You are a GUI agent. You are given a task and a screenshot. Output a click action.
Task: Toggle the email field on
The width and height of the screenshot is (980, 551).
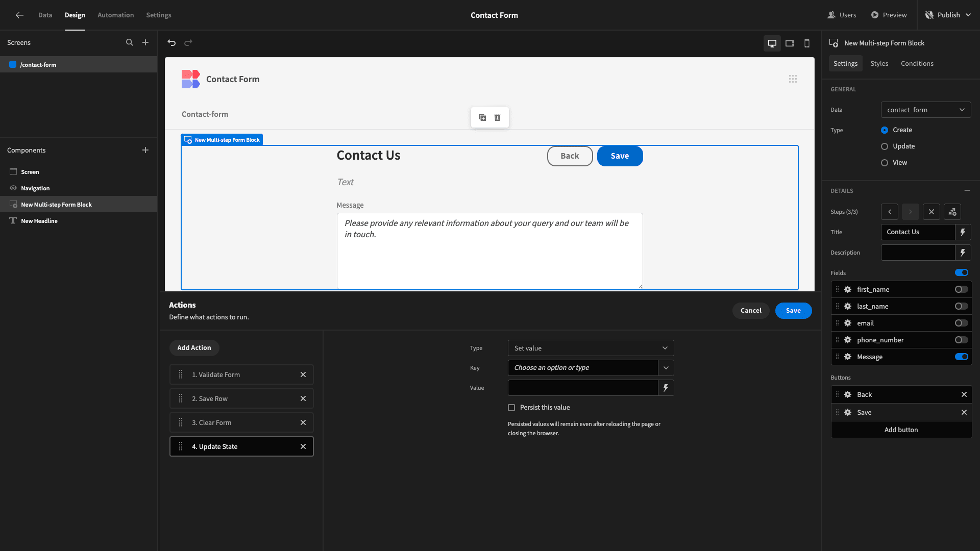tap(961, 323)
